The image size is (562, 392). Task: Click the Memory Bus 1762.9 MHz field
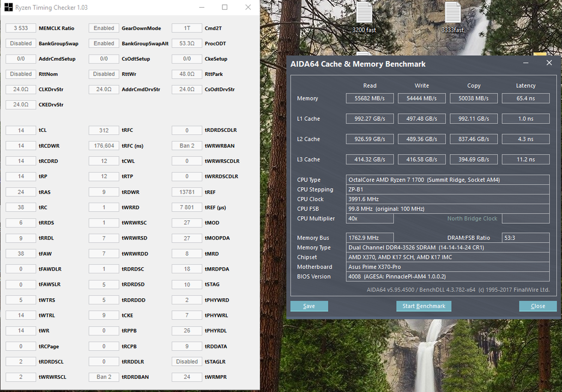(370, 238)
